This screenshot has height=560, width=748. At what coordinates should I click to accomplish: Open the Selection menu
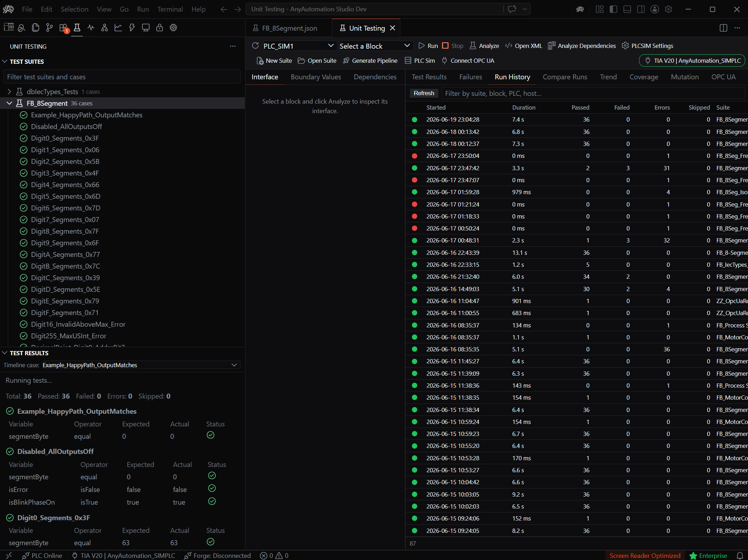pos(74,9)
